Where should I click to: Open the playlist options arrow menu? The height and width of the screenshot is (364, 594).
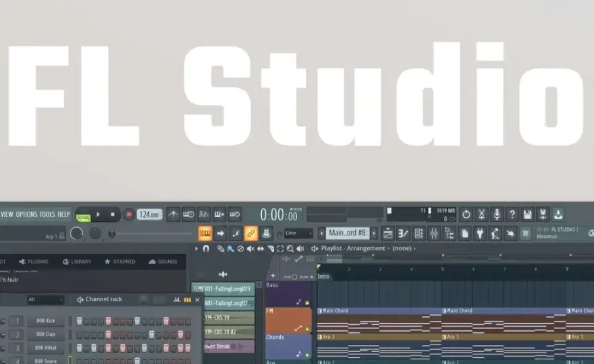(196, 249)
